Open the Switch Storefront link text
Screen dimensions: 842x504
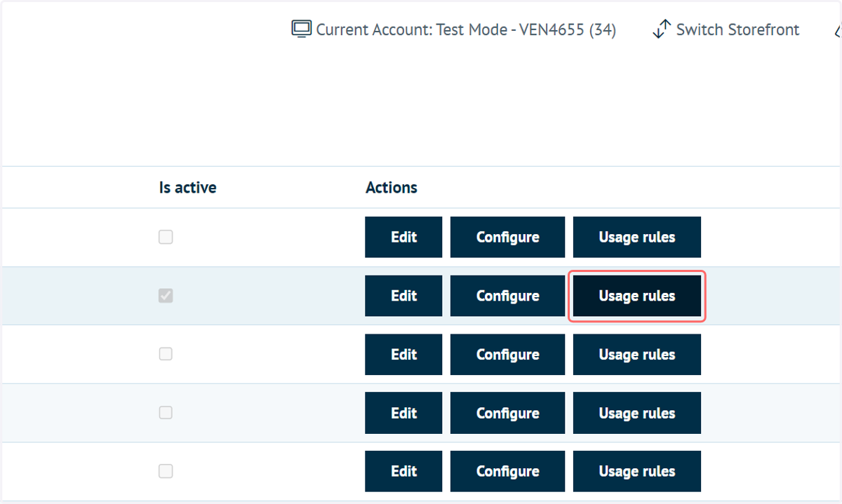[x=737, y=29]
